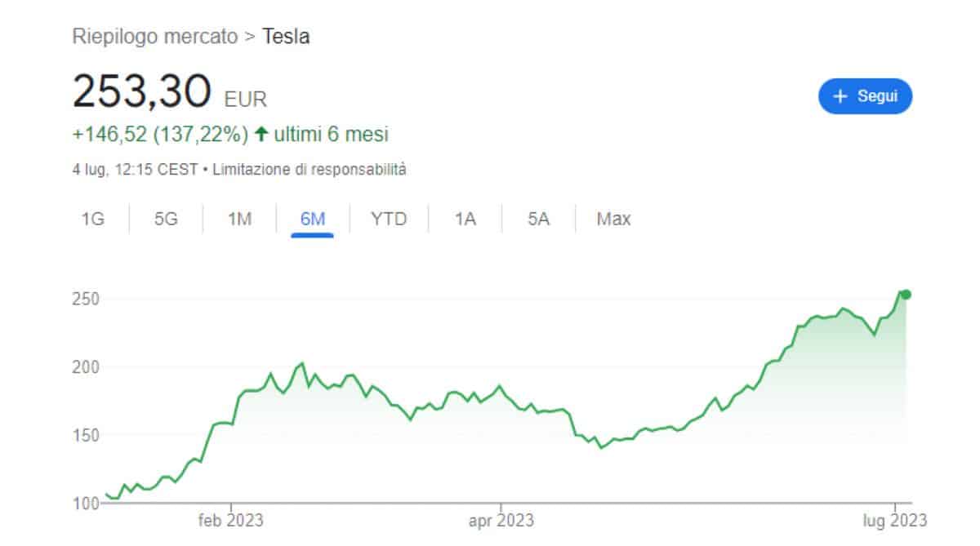Click the 200 gridline label on chart
Image resolution: width=980 pixels, height=546 pixels.
pos(87,367)
